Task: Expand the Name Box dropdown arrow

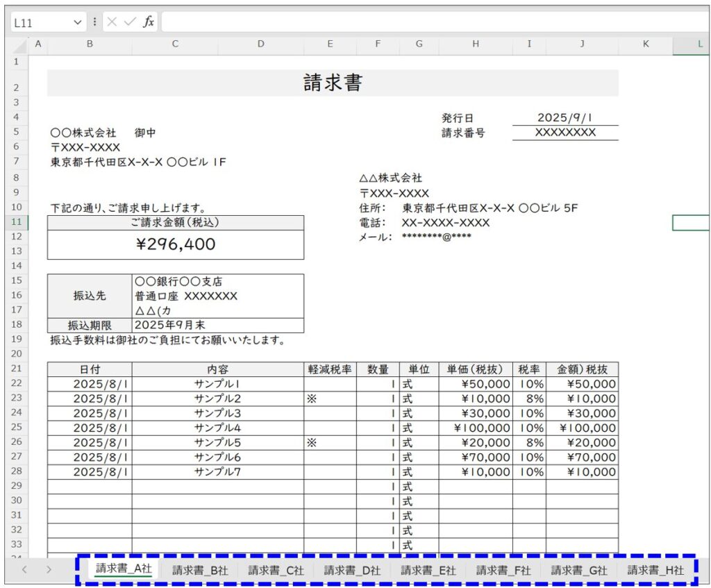Action: [x=78, y=22]
